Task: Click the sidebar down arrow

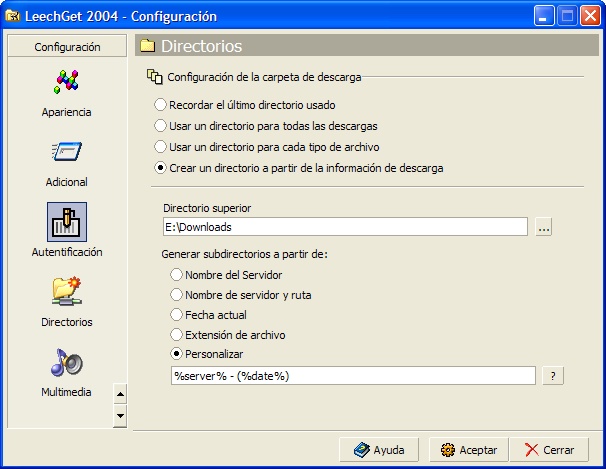Action: coord(120,416)
